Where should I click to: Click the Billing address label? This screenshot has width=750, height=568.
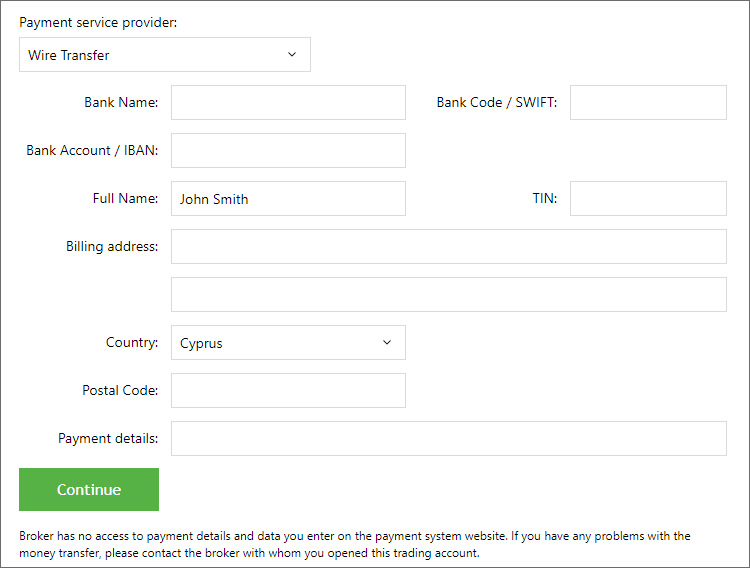(112, 246)
